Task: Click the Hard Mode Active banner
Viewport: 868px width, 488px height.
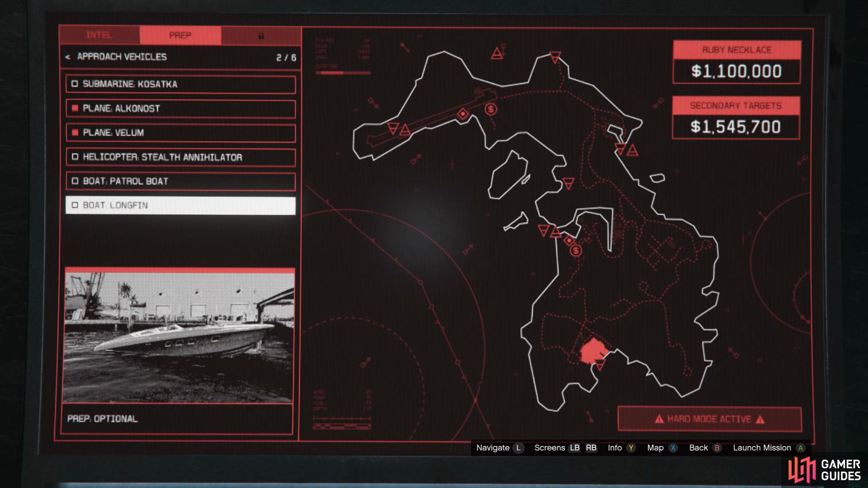Action: coord(710,419)
